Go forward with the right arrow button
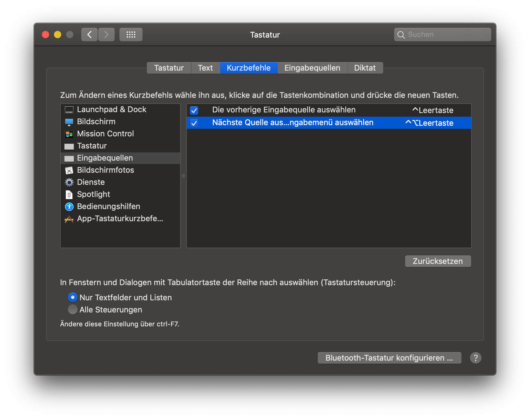Screen dimensions: 530x420 point(106,35)
